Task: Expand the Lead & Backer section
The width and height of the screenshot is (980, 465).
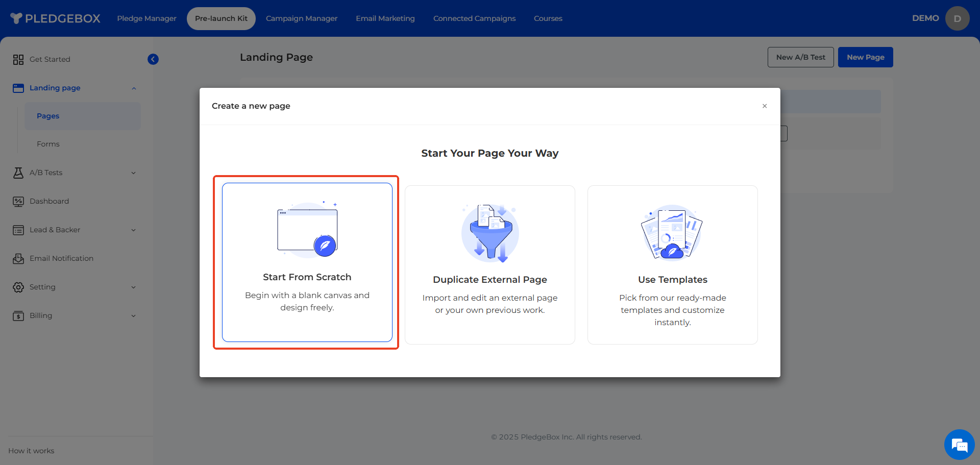Action: pyautogui.click(x=134, y=230)
